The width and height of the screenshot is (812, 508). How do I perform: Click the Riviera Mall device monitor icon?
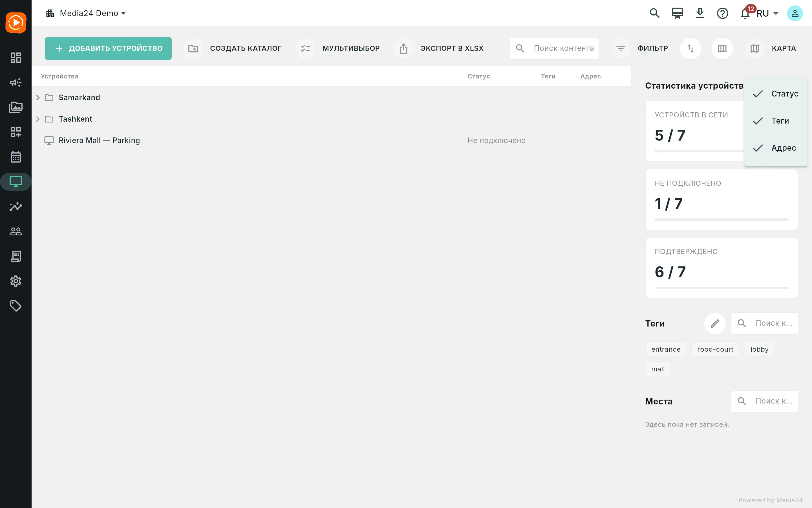(x=49, y=141)
